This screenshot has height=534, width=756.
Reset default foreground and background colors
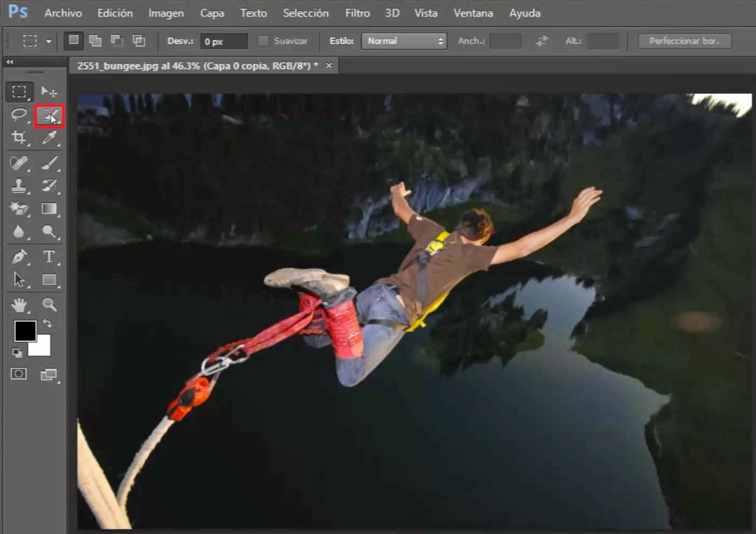(x=17, y=353)
